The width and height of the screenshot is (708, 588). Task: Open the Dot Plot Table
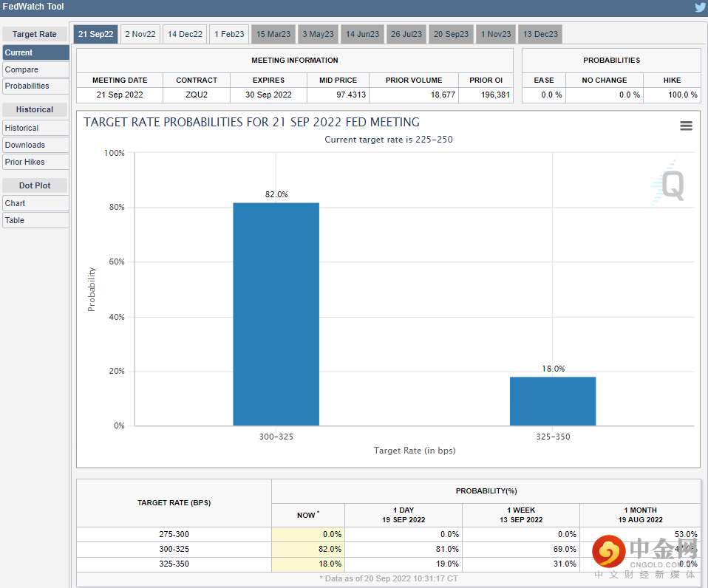click(x=15, y=220)
